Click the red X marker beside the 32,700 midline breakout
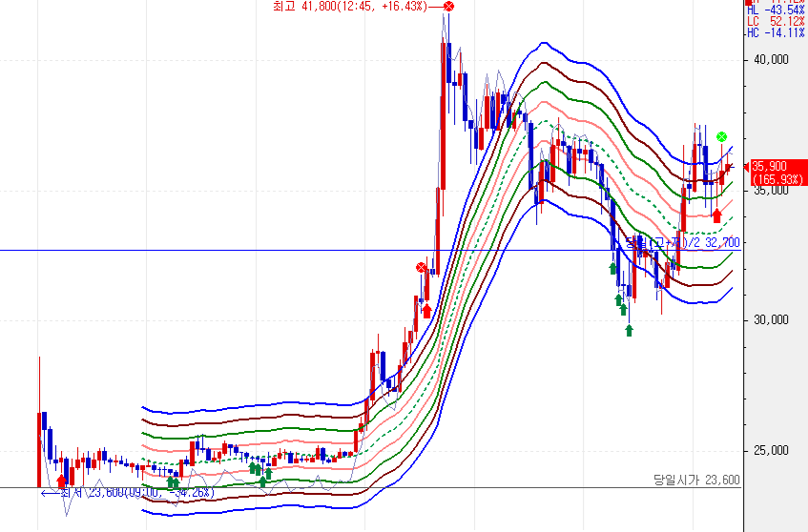808x532 pixels. click(421, 268)
